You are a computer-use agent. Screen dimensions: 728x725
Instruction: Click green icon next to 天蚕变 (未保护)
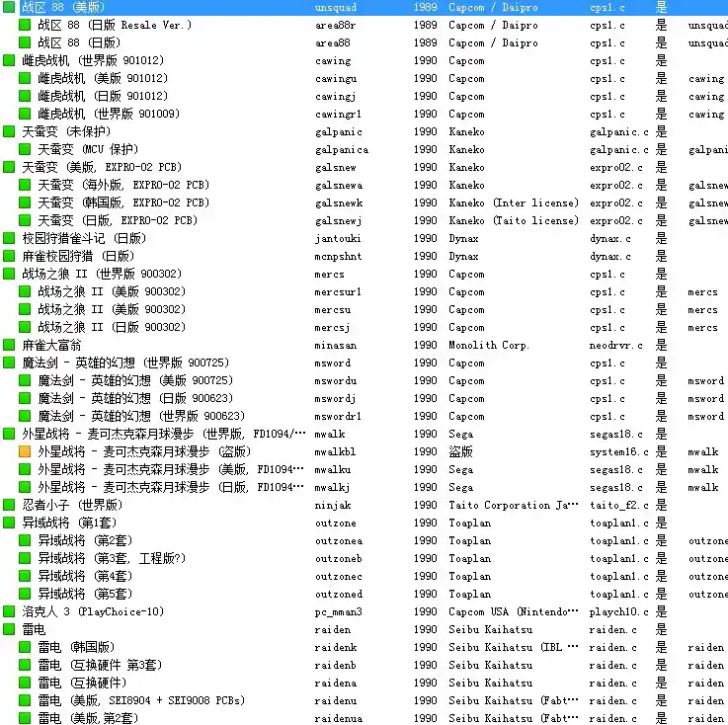(9, 131)
